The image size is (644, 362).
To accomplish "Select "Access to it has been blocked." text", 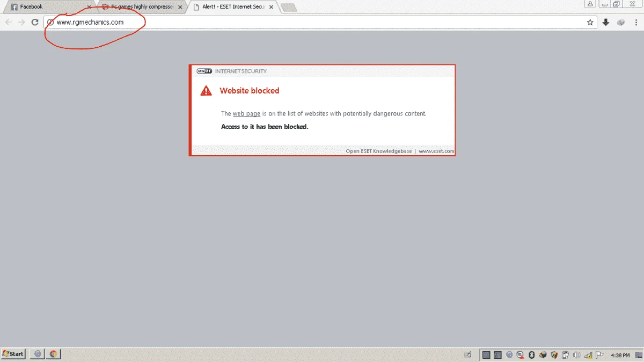I will 265,127.
